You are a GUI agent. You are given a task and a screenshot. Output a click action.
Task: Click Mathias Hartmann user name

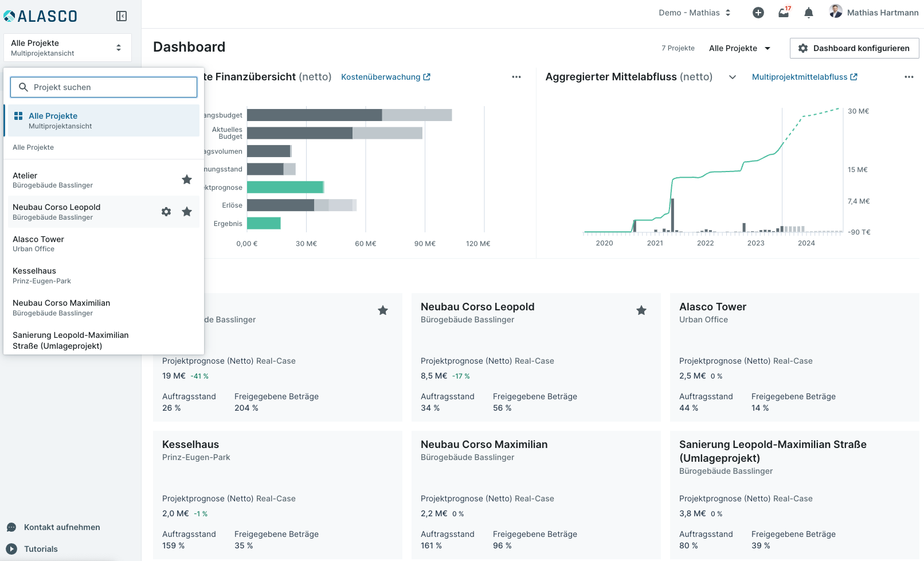point(883,13)
